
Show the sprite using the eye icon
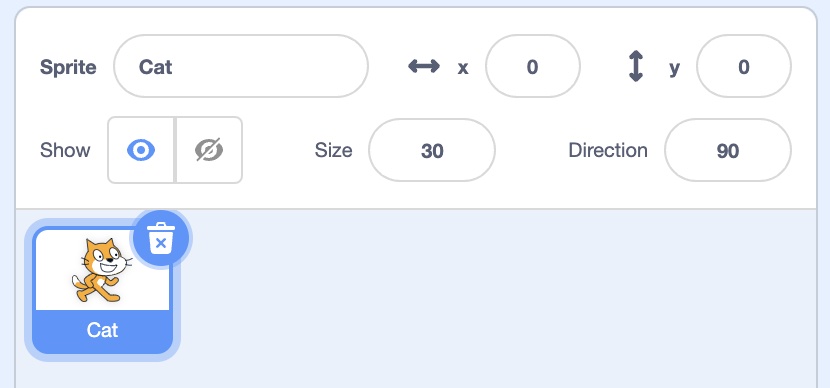[141, 150]
